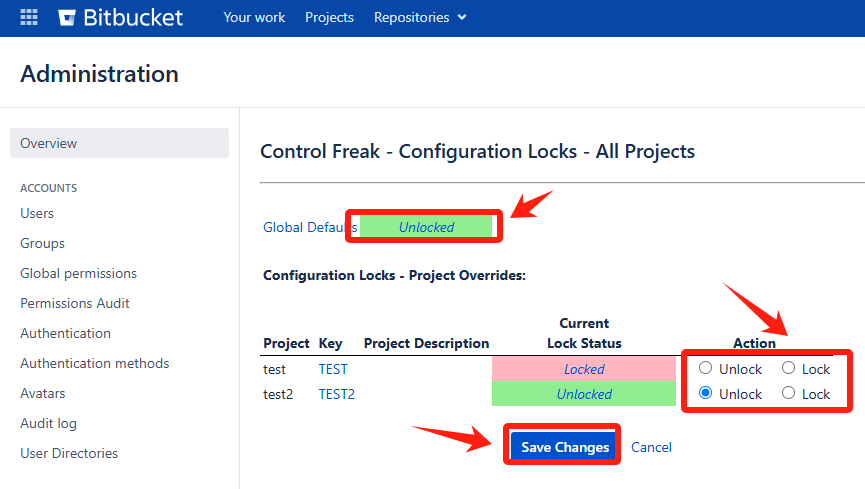The height and width of the screenshot is (489, 865).
Task: Open the app switcher grid icon
Action: 29,18
